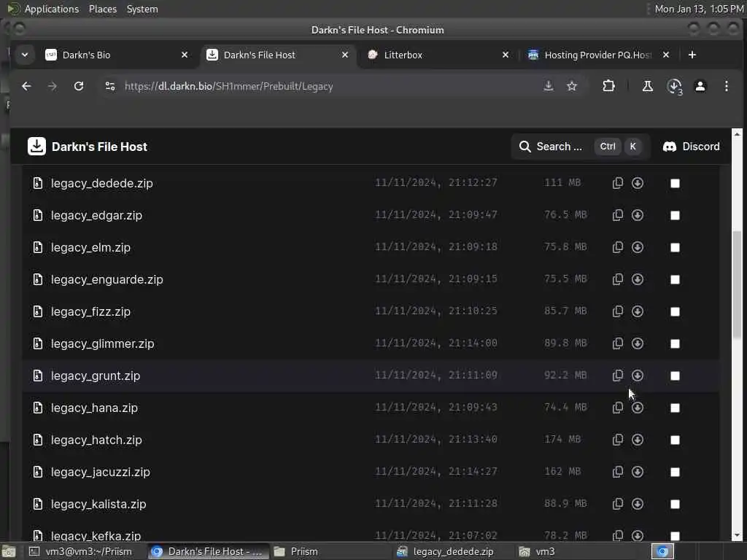Download legacy_edgar.zip using its download icon
This screenshot has height=560, width=747.
[638, 215]
